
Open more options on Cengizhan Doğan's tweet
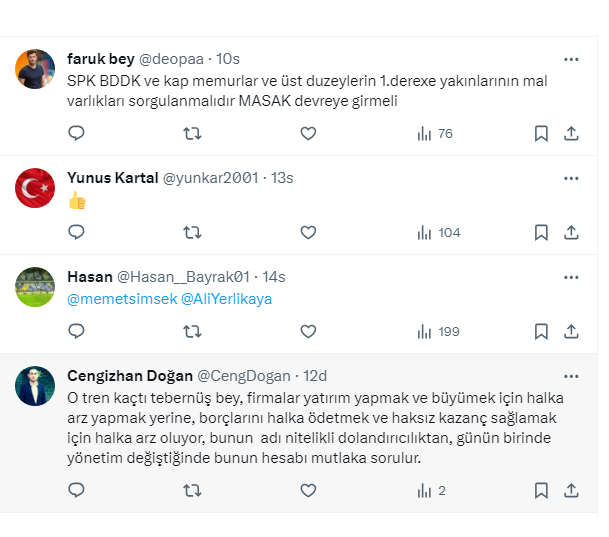[x=571, y=376]
